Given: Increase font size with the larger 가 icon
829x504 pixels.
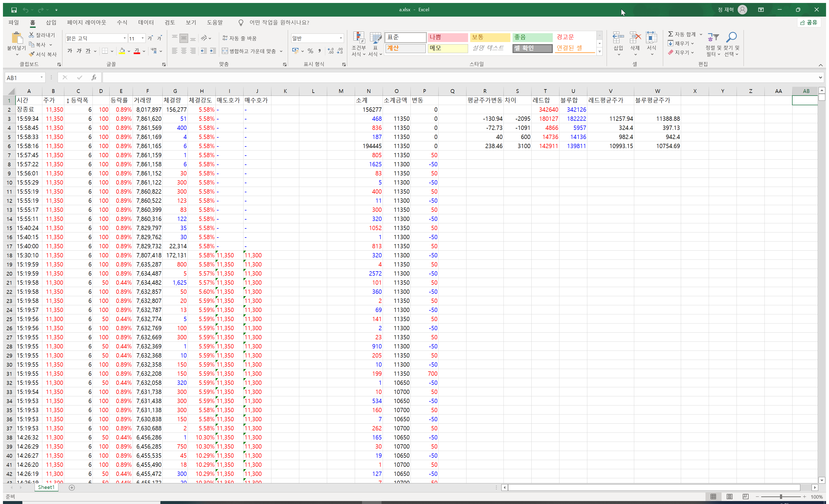Looking at the screenshot, I should point(150,38).
